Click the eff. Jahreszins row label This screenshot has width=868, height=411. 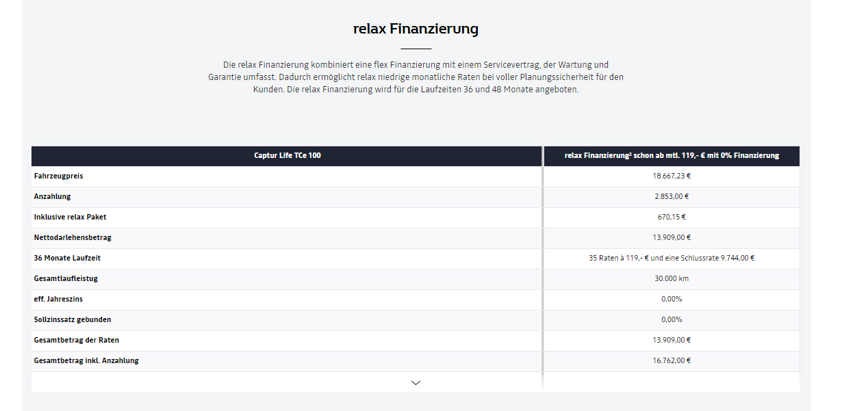58,300
